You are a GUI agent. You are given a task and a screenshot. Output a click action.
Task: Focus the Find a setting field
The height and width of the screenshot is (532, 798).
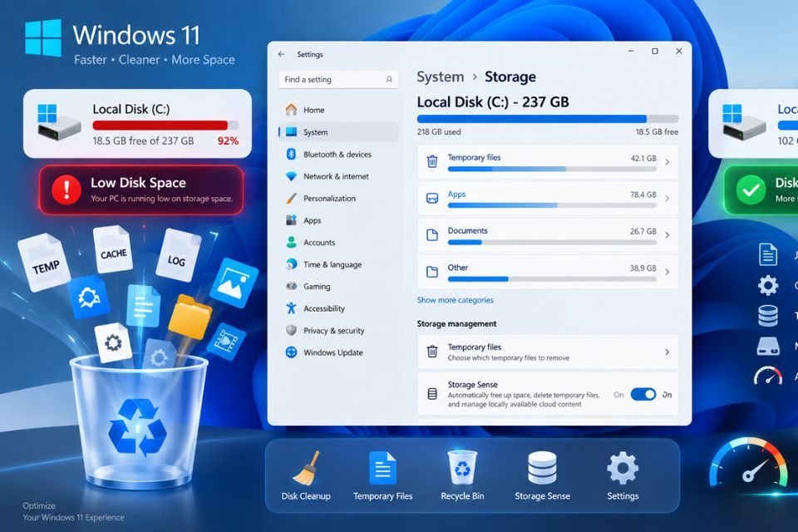tap(338, 80)
